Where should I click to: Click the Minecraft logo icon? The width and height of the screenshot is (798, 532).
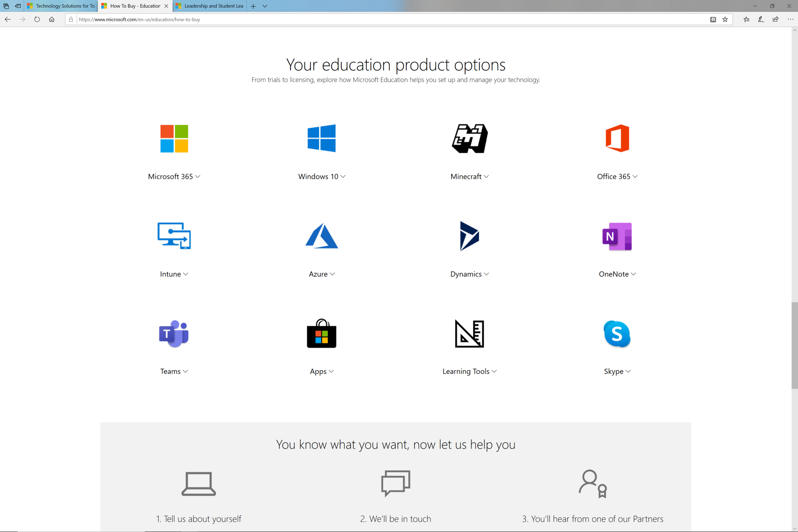click(470, 139)
